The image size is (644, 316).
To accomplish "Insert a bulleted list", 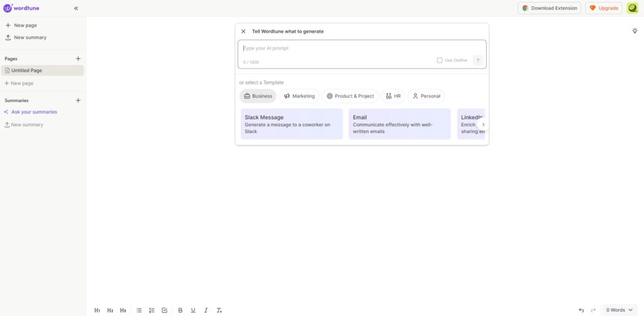I will pyautogui.click(x=139, y=310).
